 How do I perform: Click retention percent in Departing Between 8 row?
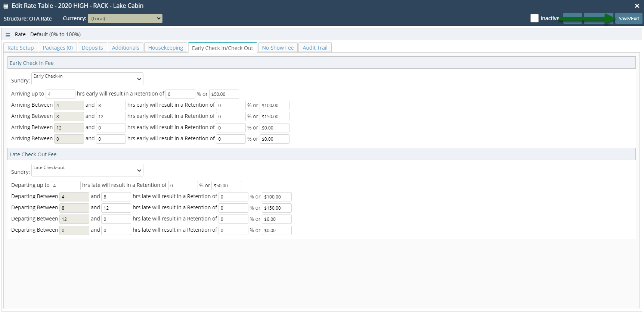pos(233,208)
